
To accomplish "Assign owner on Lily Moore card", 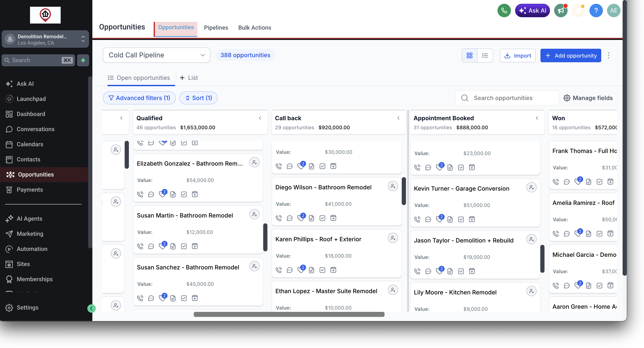I will [x=531, y=291].
